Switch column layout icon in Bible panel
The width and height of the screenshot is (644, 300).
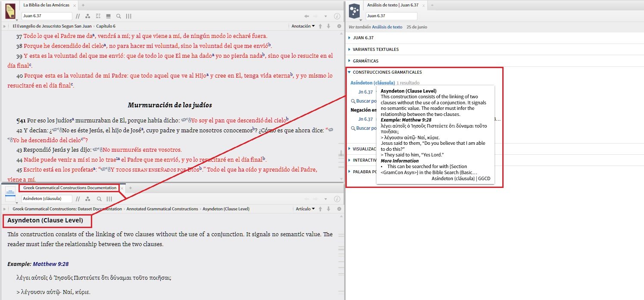click(x=128, y=16)
